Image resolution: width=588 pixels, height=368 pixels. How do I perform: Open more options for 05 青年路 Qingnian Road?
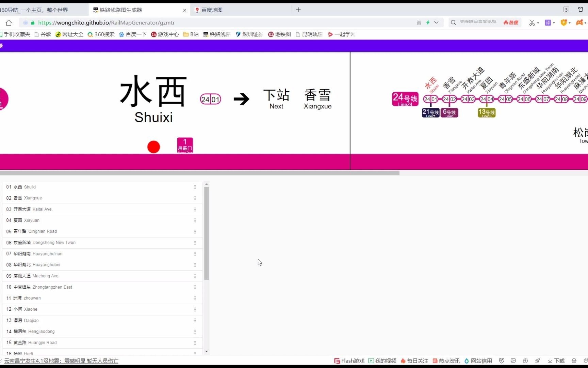coord(195,232)
